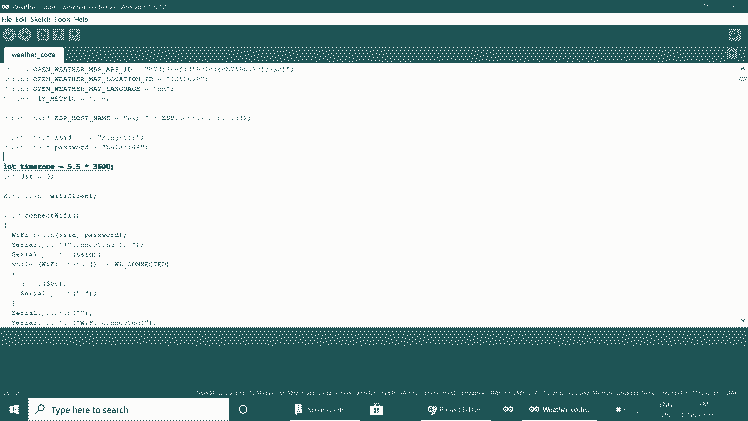748x421 pixels.
Task: Click the editor scrollbar down arrow
Action: click(x=742, y=320)
